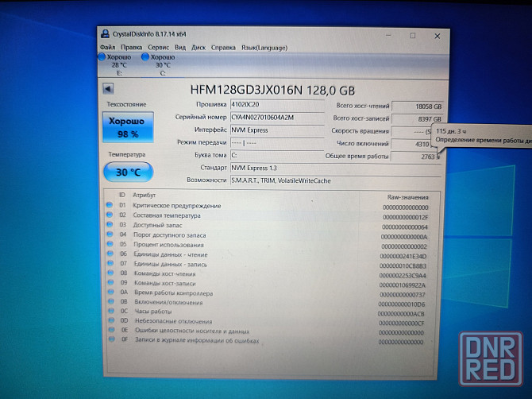
Task: Select the Процент использования attribute row
Action: [267, 245]
